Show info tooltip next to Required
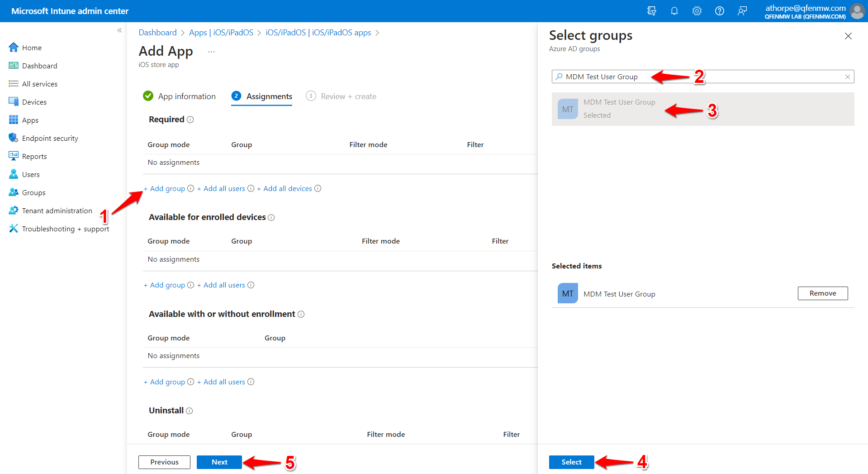Screen dimensions: 868x474 click(x=190, y=120)
